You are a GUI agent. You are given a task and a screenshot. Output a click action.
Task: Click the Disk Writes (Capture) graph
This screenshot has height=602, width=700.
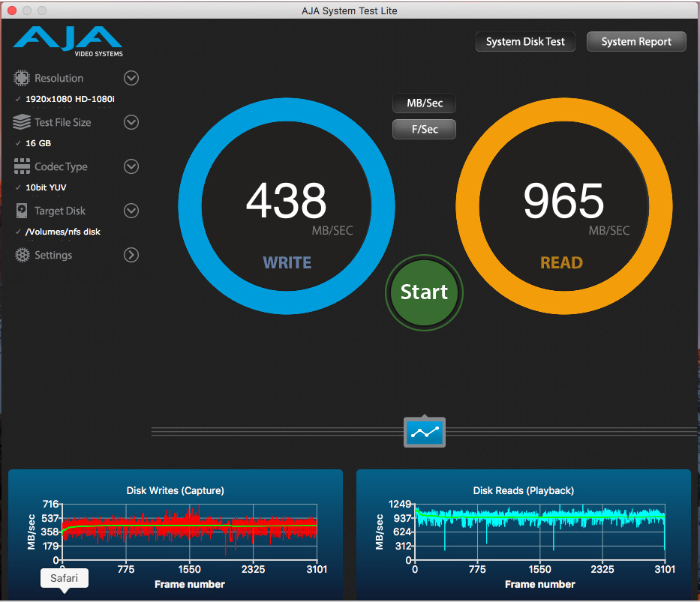tap(189, 532)
